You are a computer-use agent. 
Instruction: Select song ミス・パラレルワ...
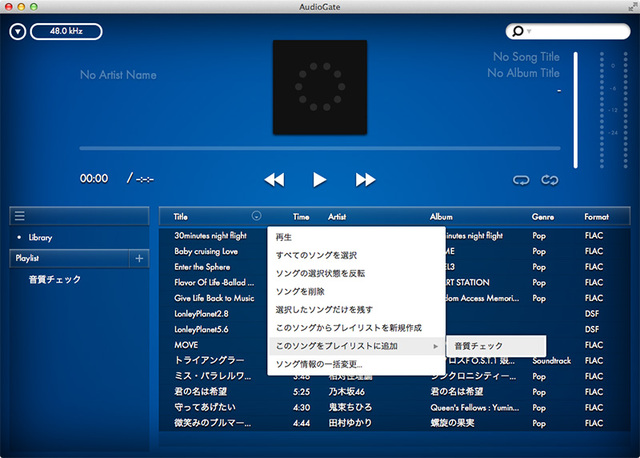212,376
